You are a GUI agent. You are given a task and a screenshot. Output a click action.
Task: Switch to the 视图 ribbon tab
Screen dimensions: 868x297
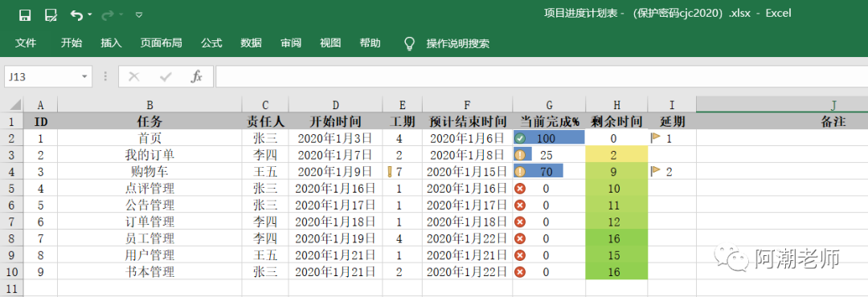pos(330,43)
